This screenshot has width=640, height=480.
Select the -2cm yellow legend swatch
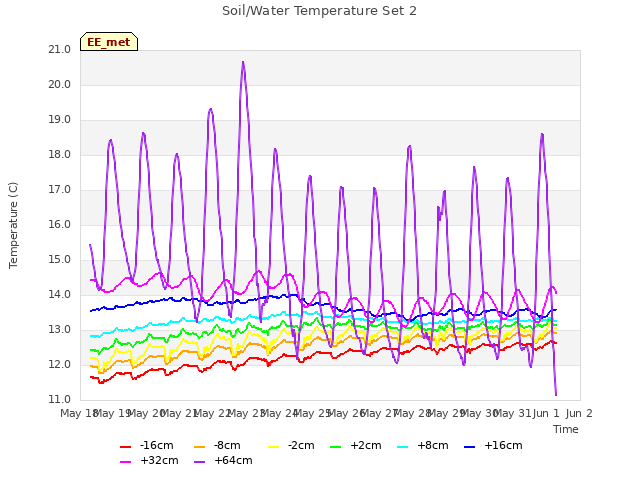pos(273,447)
